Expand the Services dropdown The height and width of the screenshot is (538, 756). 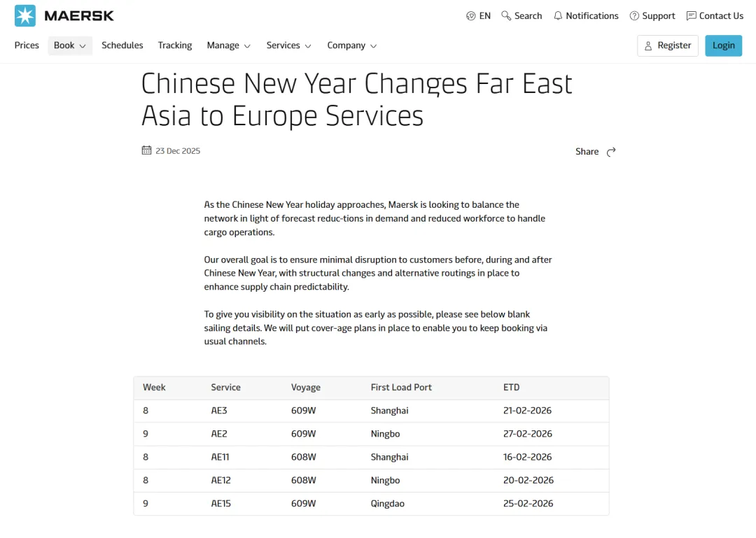[288, 45]
